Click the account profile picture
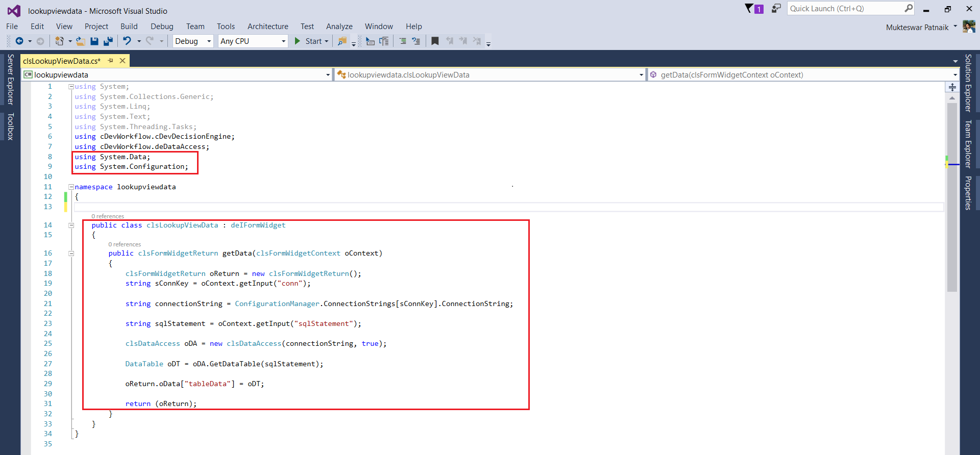980x455 pixels. point(969,27)
